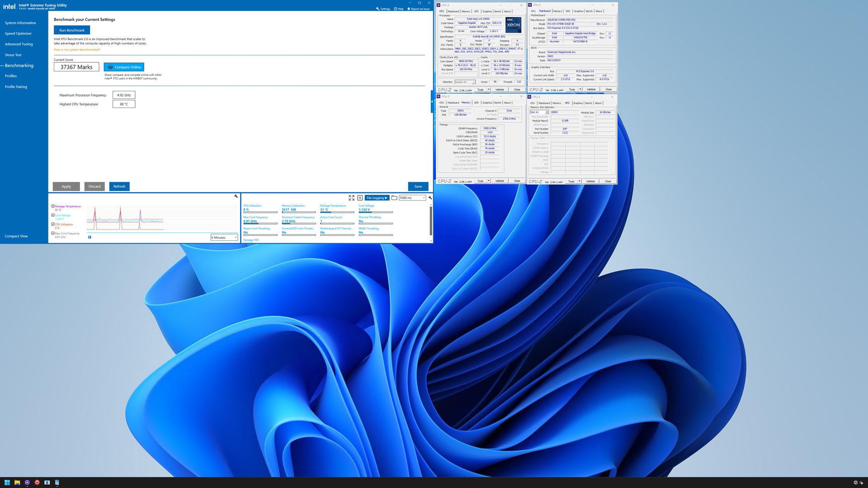Viewport: 868px width, 488px height.
Task: Switch to Graphics tab in CPU-Z Memory window
Action: click(487, 103)
